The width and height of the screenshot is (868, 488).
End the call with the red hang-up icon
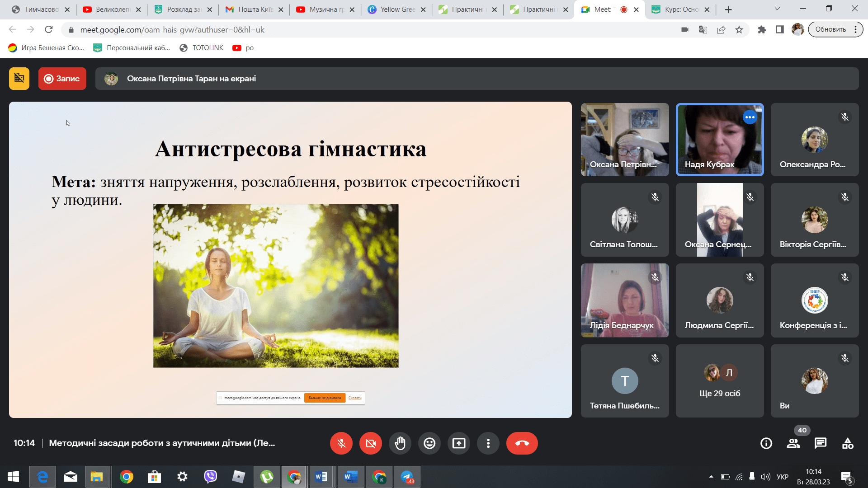(x=522, y=443)
